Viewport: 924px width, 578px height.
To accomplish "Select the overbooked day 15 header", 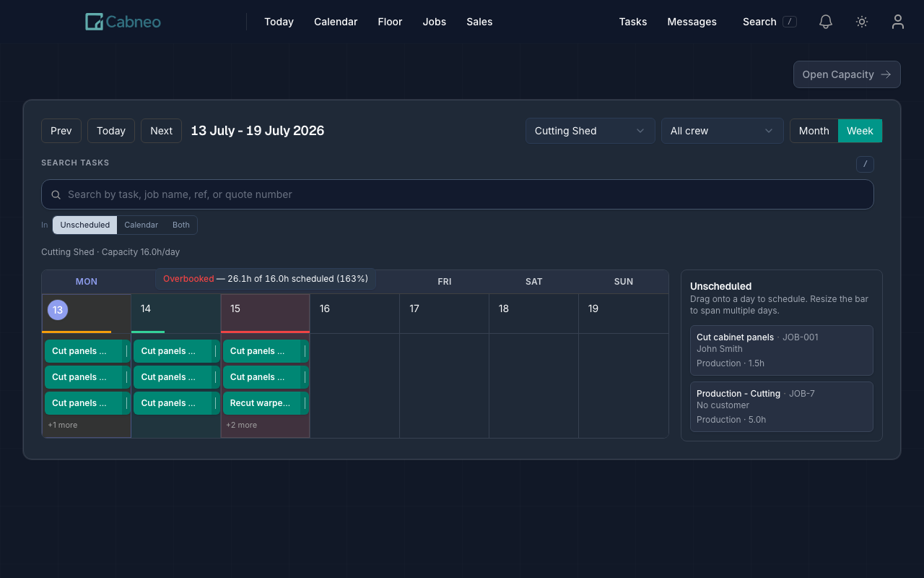I will click(265, 312).
